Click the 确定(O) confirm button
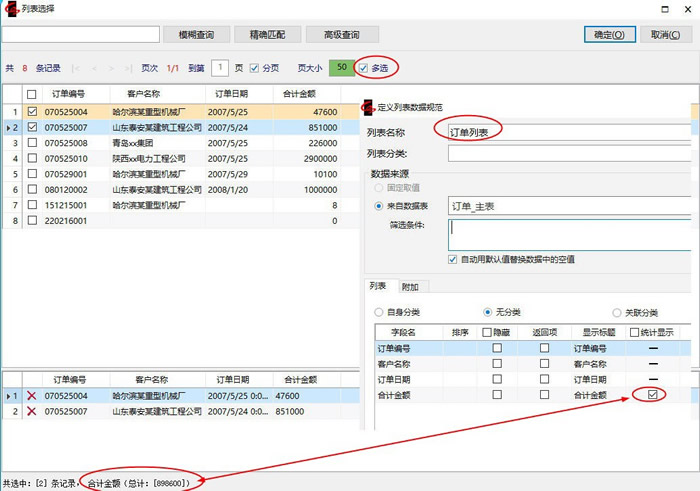This screenshot has height=491, width=700. click(x=609, y=34)
